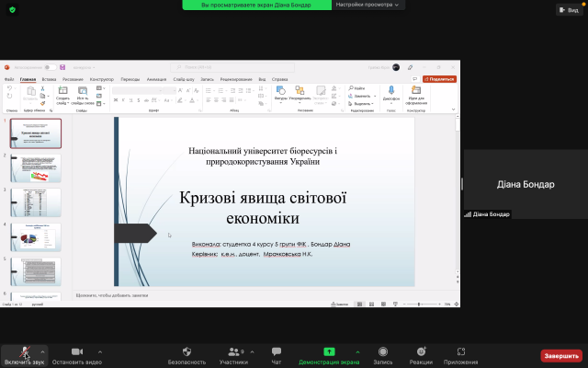Toggle the Автосохранение switch in PowerPoint
The height and width of the screenshot is (368, 588).
pos(50,67)
